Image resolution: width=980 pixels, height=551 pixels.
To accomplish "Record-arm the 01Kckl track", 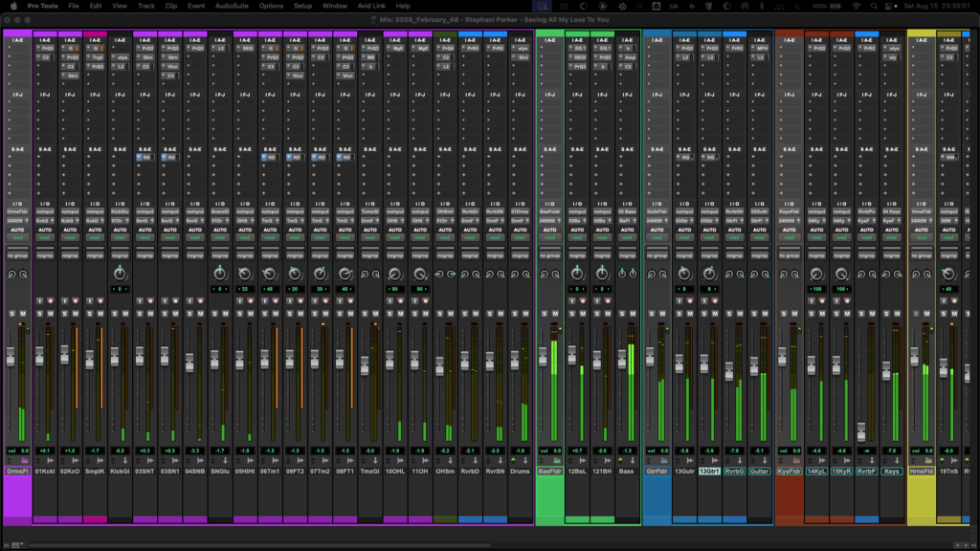I will click(51, 301).
